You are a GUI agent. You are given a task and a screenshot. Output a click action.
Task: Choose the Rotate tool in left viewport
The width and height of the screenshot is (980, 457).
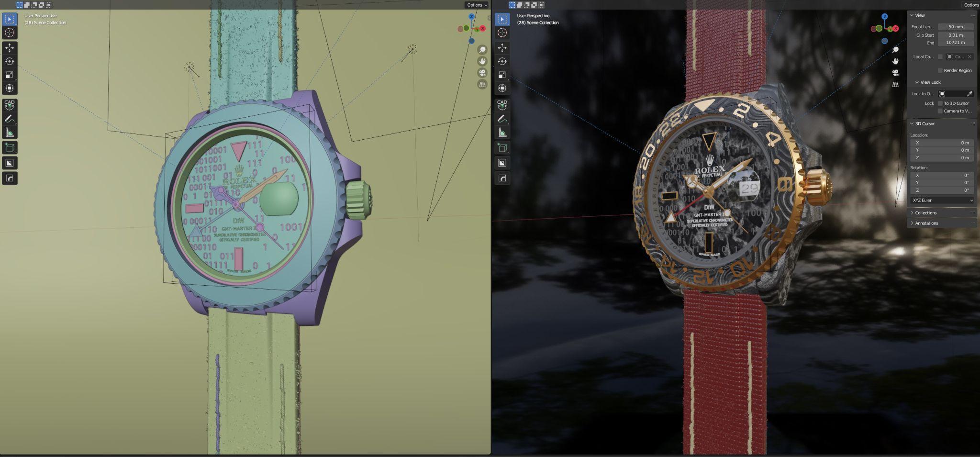pos(10,61)
